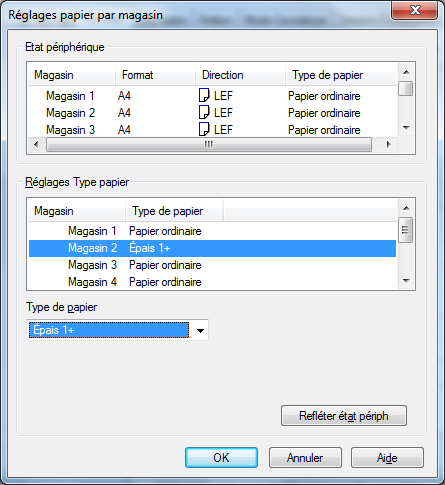The image size is (445, 485).
Task: Click A4 format cell of Magasin 1
Action: coord(124,96)
